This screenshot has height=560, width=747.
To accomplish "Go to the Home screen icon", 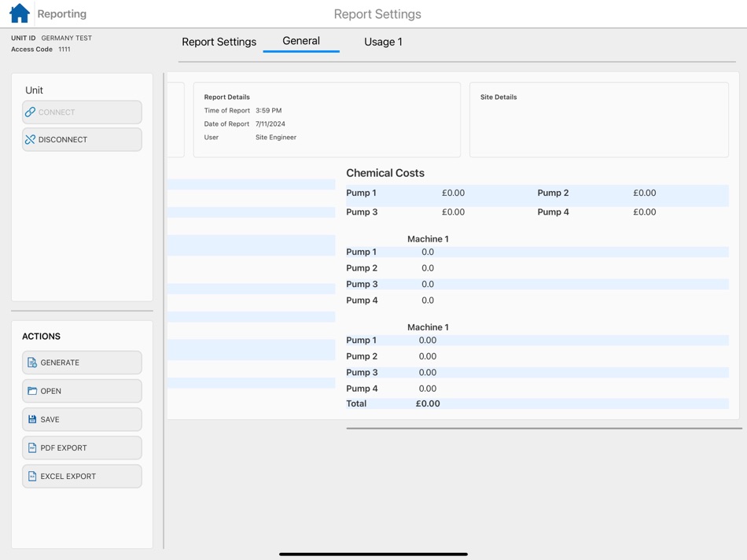I will coord(20,13).
